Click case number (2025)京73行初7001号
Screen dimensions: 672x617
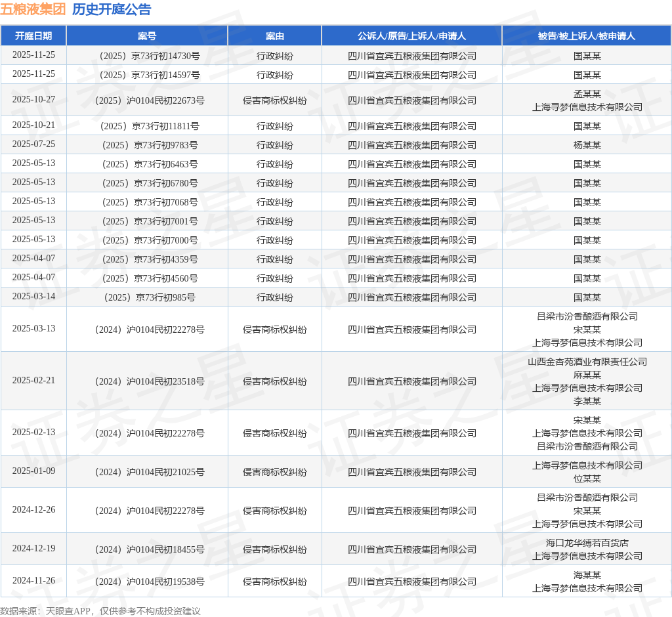(x=147, y=221)
